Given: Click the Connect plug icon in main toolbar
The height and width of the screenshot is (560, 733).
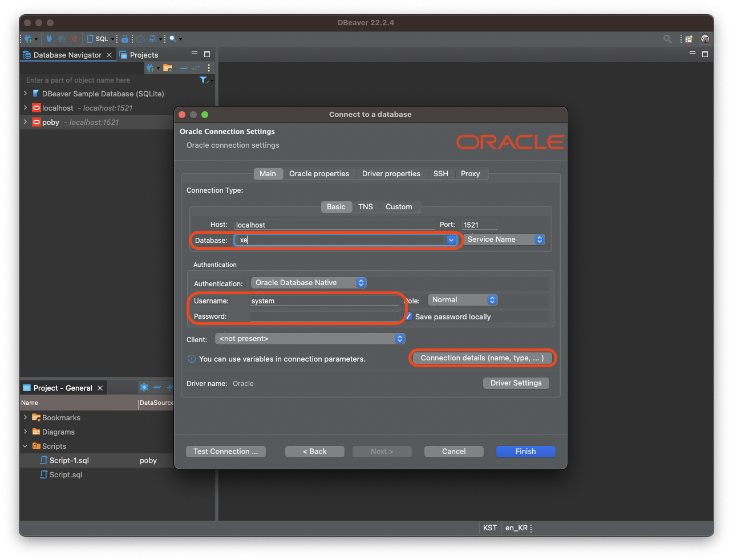Looking at the screenshot, I should [x=49, y=39].
